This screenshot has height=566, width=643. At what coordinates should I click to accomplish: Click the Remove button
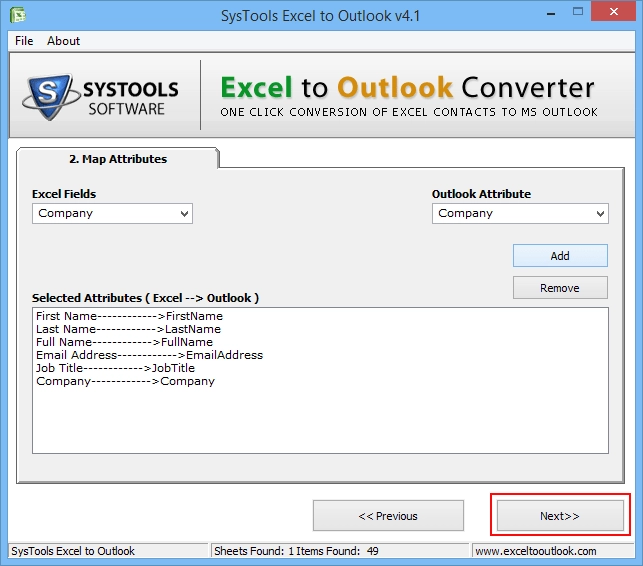[x=560, y=288]
